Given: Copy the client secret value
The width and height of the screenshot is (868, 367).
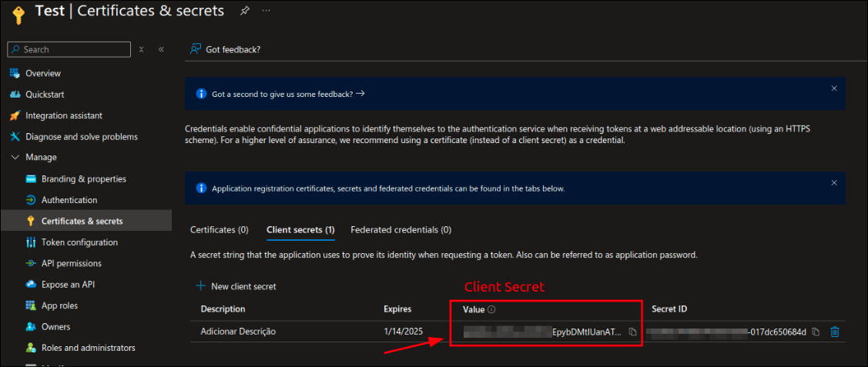Looking at the screenshot, I should coord(632,332).
